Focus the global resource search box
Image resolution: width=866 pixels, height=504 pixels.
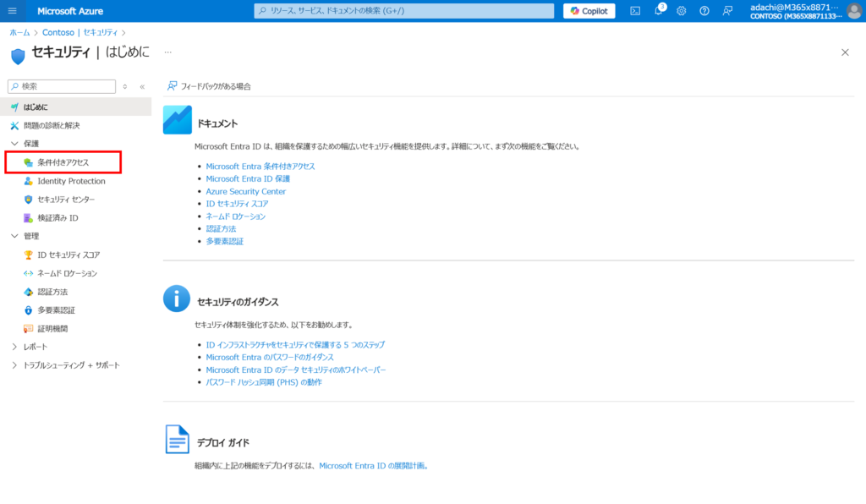[x=403, y=10]
